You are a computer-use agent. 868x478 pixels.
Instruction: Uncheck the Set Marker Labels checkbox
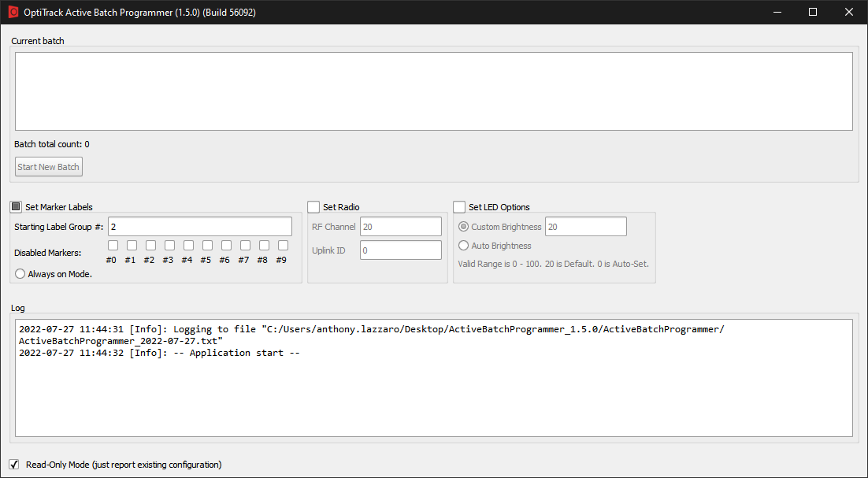click(x=15, y=206)
